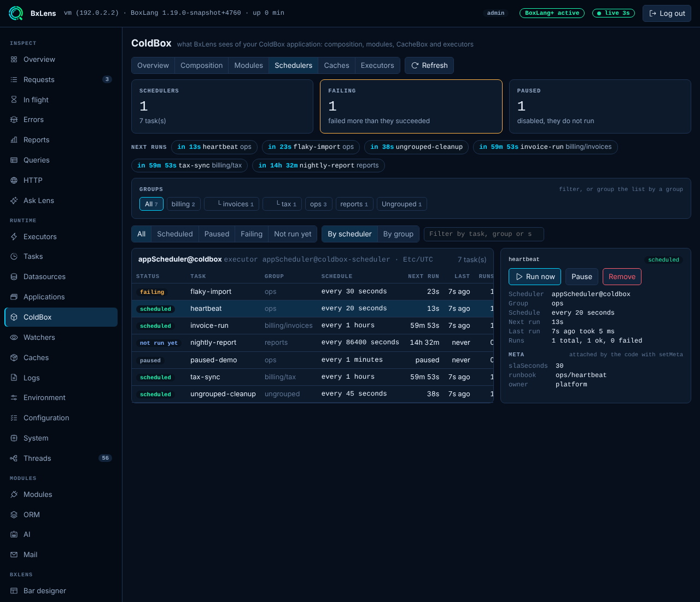Image resolution: width=700 pixels, height=602 pixels.
Task: Open ORM via its layers icon
Action: point(14,515)
